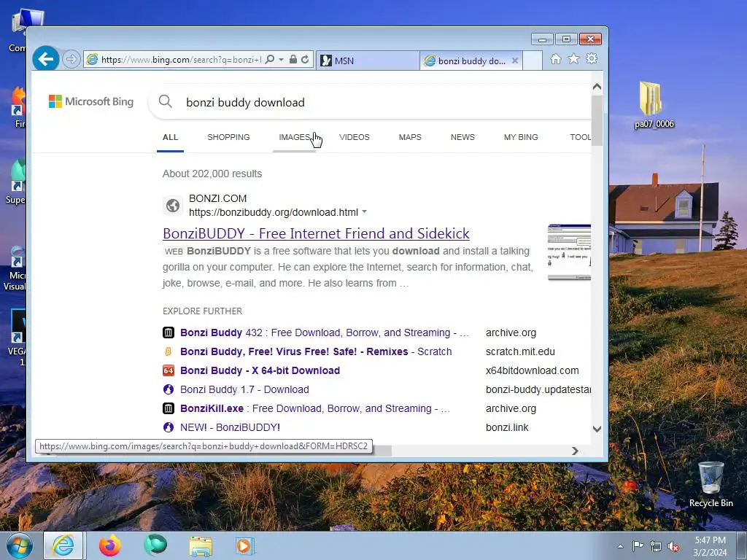Click the red 64 icon beside X 64-bit Download
747x560 pixels.
[x=169, y=370]
